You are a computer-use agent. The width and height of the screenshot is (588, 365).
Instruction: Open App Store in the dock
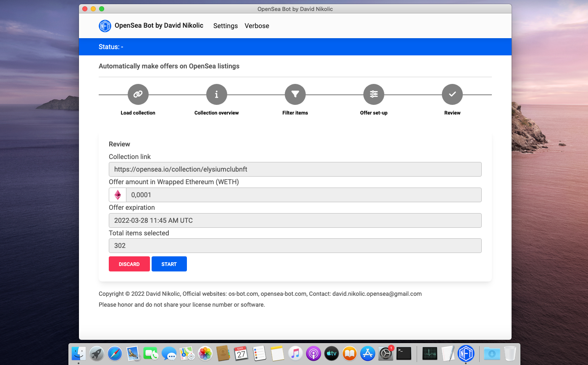click(x=367, y=354)
